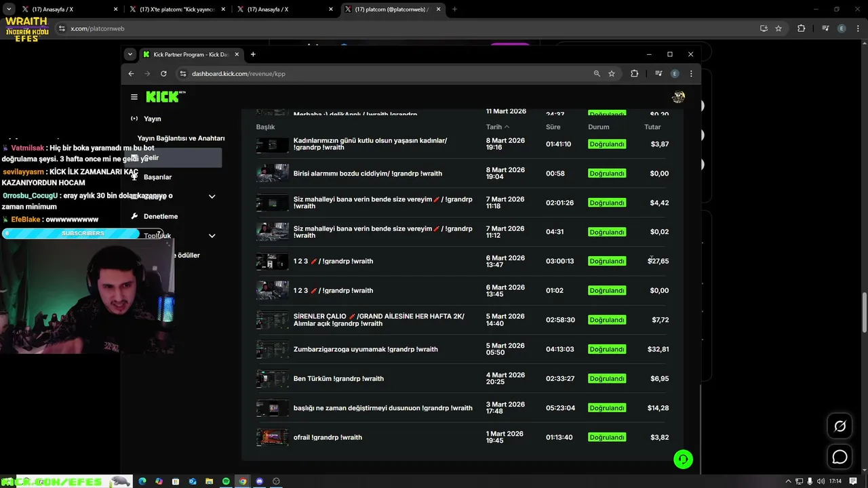The height and width of the screenshot is (488, 868).
Task: Open the Birisi alarmımı bozdu ciddiyim stream title
Action: pos(368,174)
